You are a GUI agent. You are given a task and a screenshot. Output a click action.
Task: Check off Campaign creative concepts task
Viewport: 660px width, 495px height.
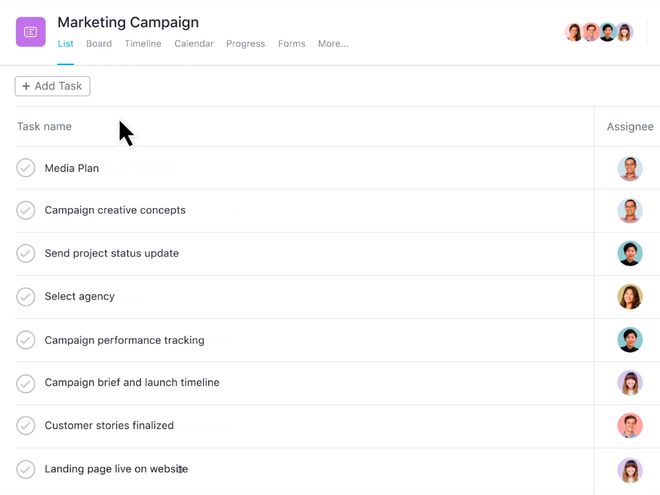(26, 210)
